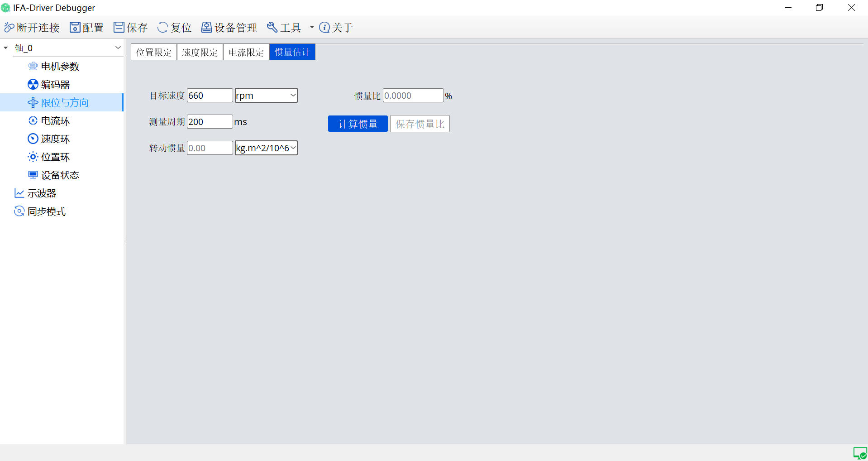Open the 关于 about info icon

click(324, 28)
